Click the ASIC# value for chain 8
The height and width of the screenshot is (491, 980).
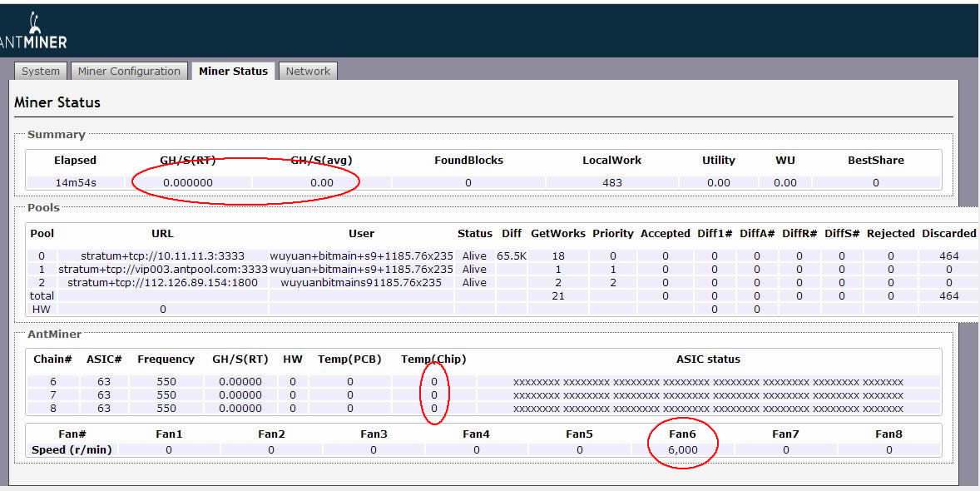click(x=104, y=409)
